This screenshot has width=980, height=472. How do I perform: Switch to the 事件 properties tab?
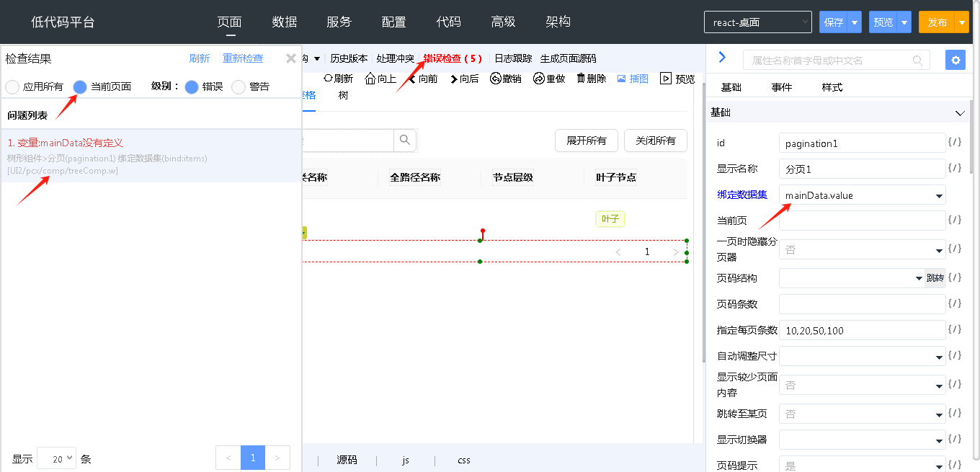[782, 87]
